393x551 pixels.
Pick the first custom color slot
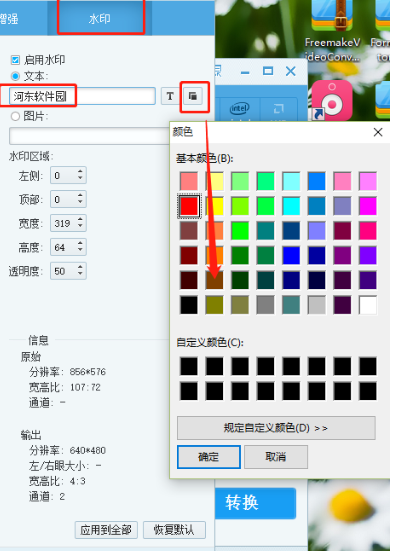tap(189, 366)
